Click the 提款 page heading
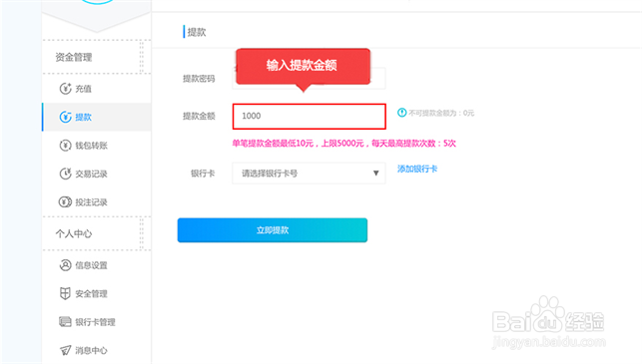642x364 pixels. [x=197, y=32]
